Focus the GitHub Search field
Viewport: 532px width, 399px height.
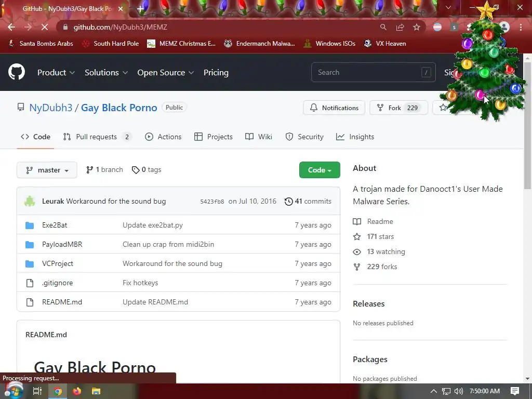(x=373, y=72)
